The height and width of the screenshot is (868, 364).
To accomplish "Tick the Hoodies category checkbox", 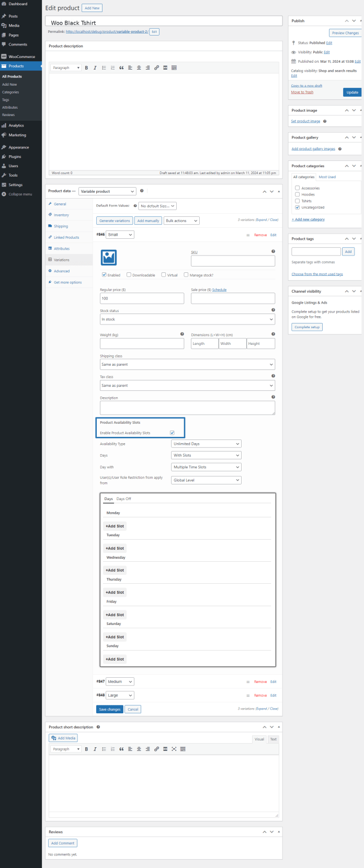I will tap(298, 194).
